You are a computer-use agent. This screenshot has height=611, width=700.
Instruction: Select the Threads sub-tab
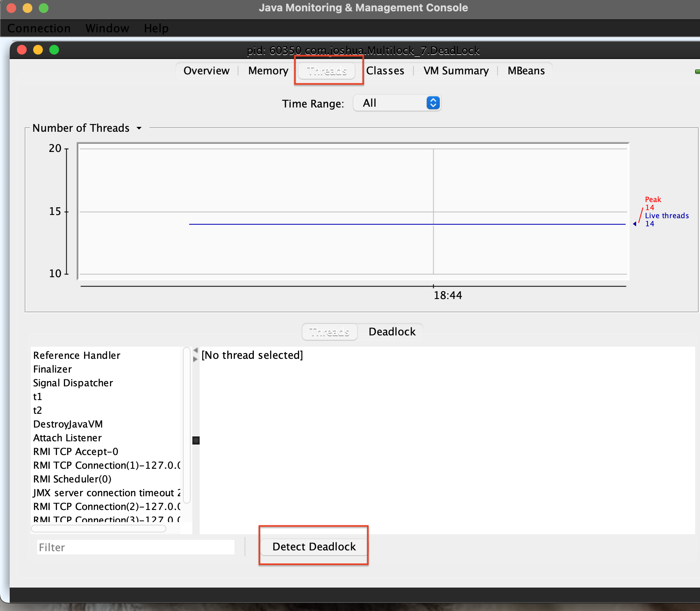[x=329, y=331]
